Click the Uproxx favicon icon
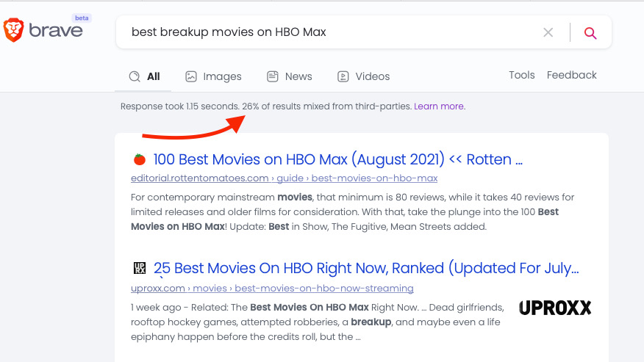 [x=140, y=268]
